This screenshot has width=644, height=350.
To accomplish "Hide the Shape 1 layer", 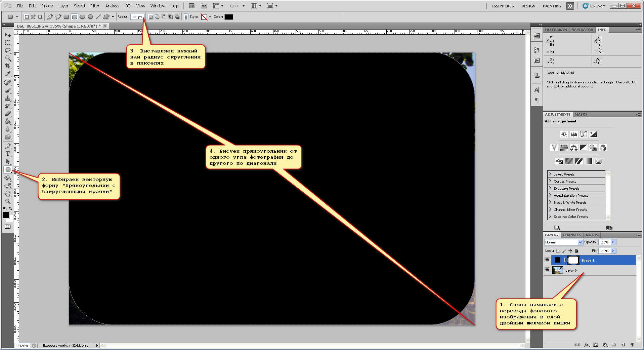I will [x=547, y=260].
